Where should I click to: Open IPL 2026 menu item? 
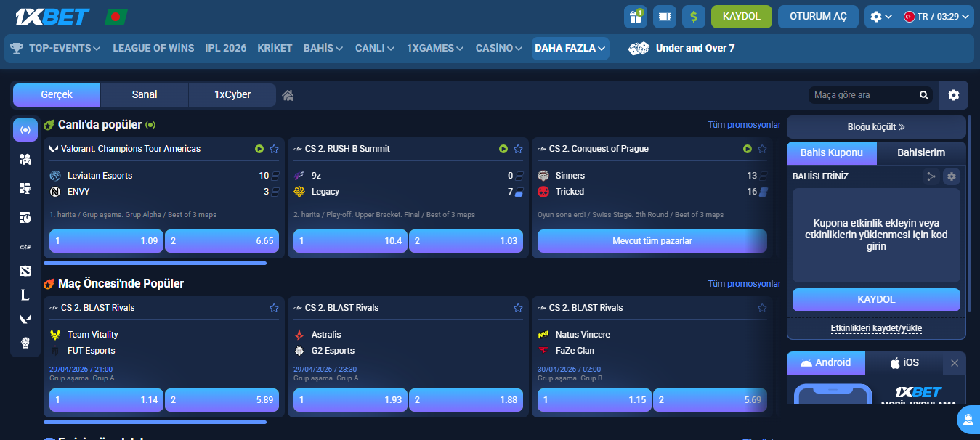tap(225, 49)
